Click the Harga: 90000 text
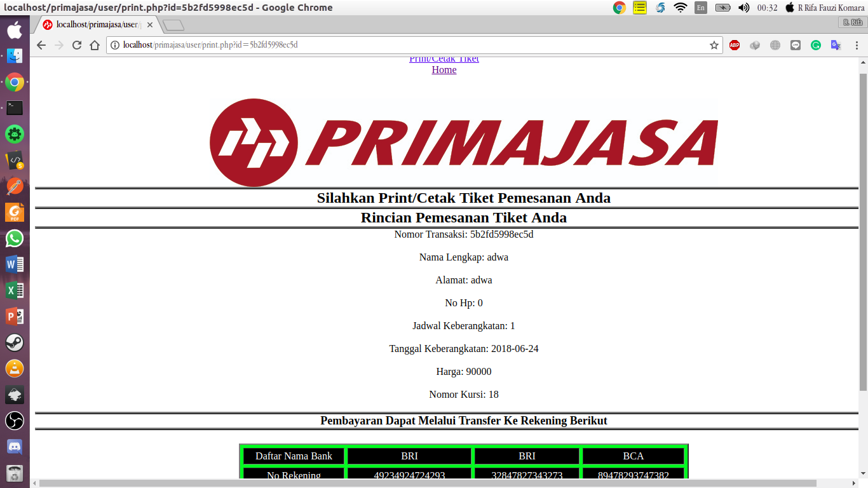Screen dimensions: 868x488 [x=464, y=372]
